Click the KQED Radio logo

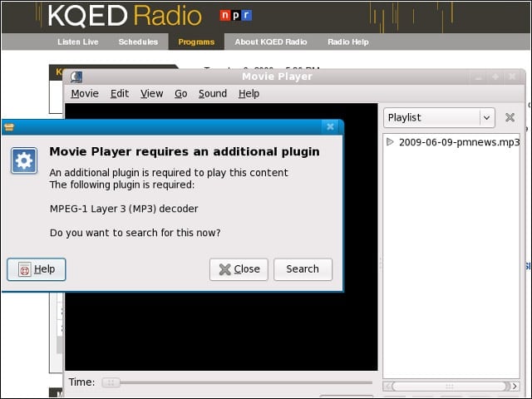[125, 16]
